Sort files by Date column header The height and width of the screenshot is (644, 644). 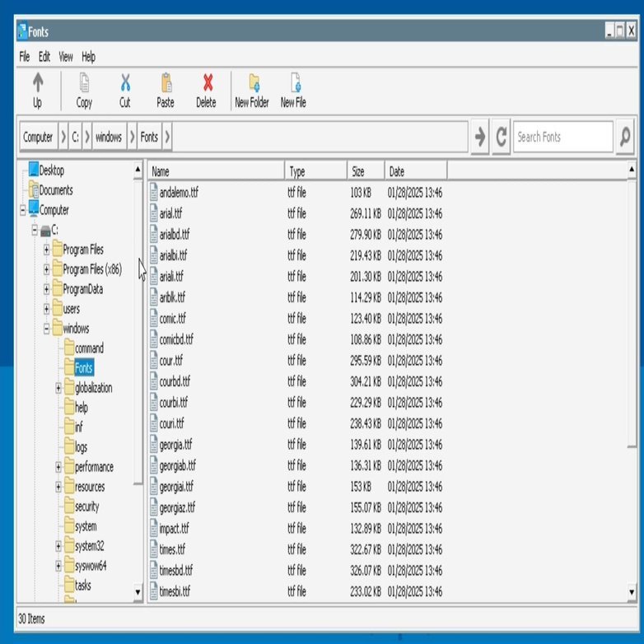point(416,170)
